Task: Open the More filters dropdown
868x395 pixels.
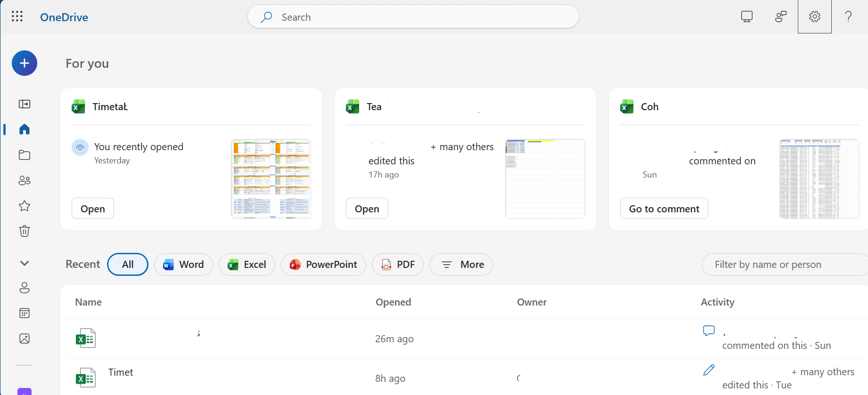Action: pyautogui.click(x=461, y=265)
